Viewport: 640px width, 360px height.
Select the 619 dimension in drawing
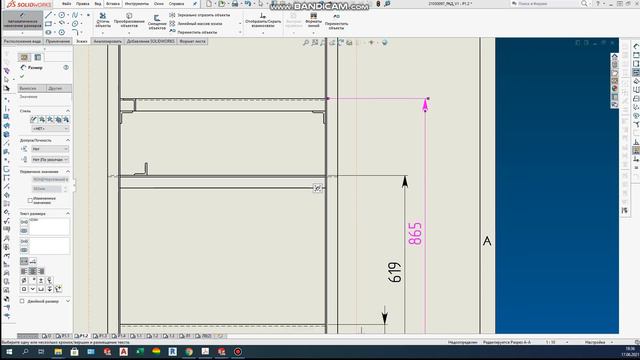pos(394,272)
